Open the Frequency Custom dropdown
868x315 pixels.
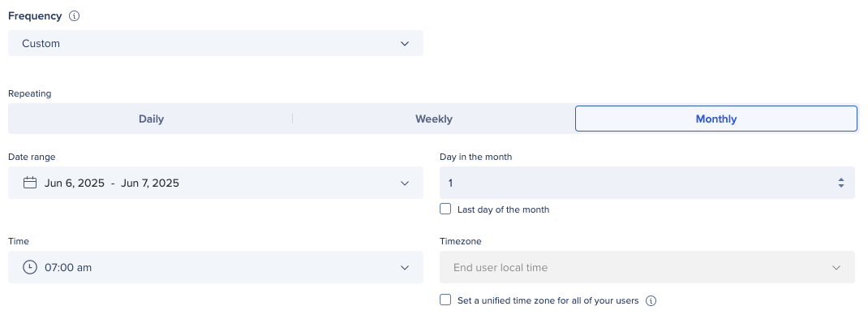pos(215,43)
